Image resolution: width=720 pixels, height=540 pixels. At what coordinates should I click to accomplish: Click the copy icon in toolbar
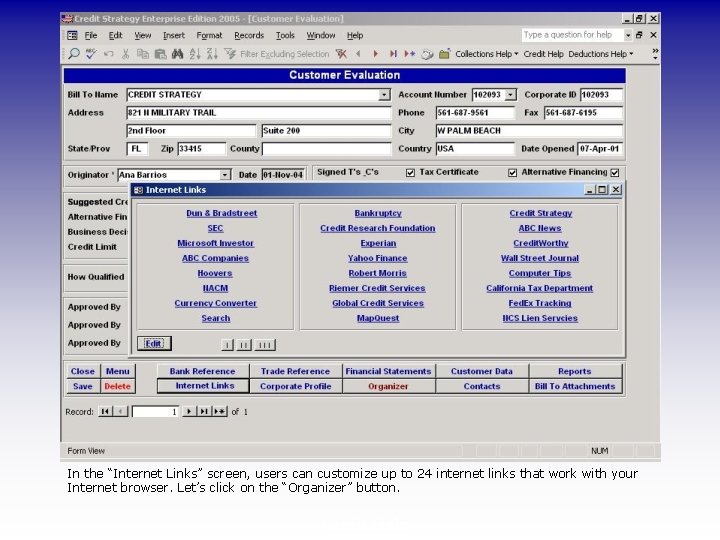pos(143,54)
